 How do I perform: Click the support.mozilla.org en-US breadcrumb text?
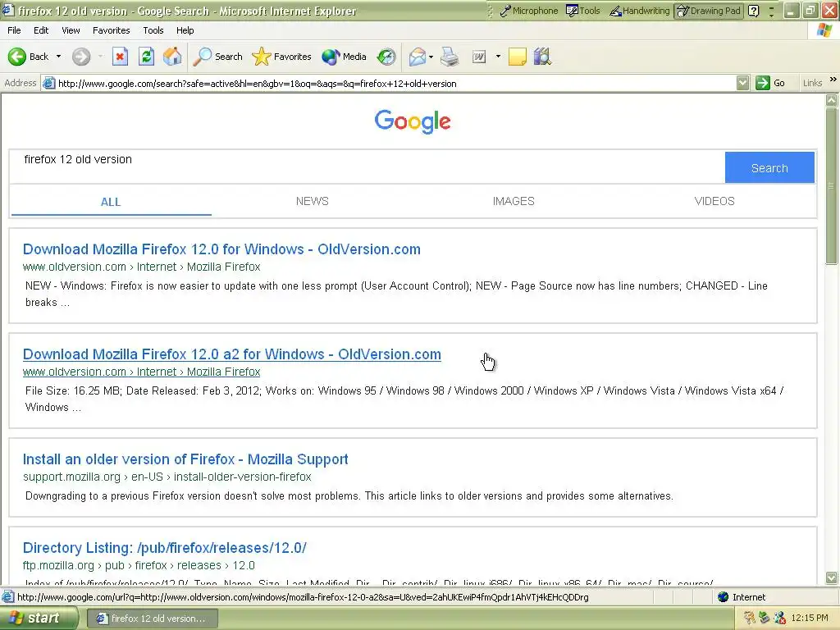coord(167,477)
